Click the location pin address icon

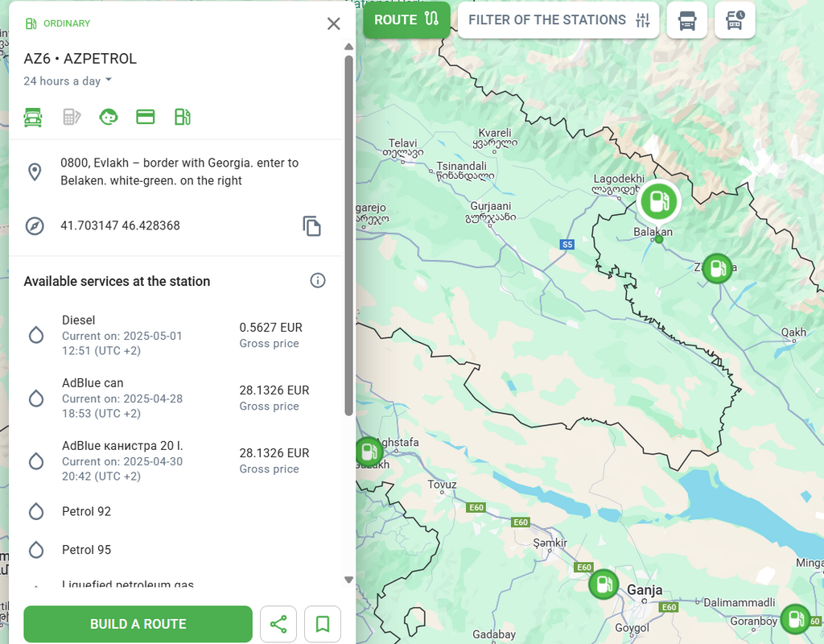(x=35, y=172)
